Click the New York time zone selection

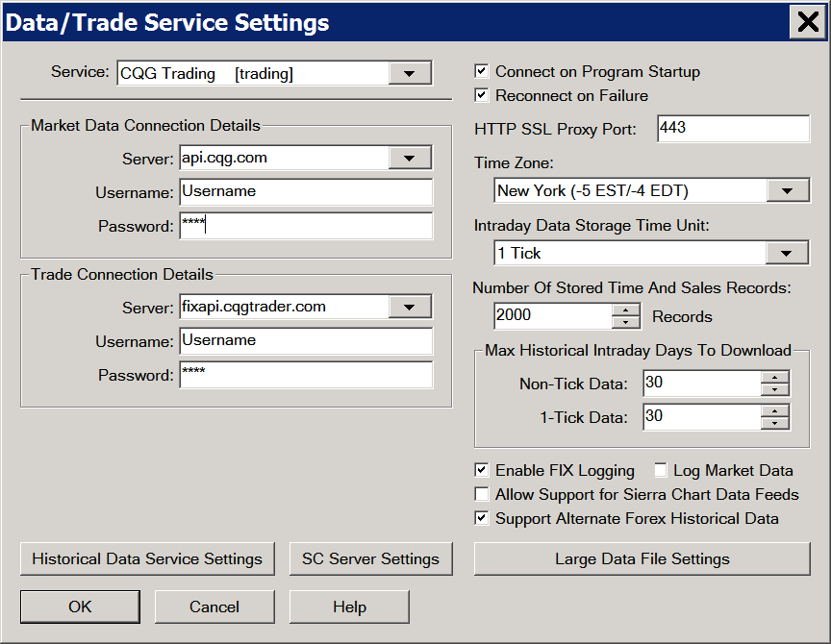(x=630, y=190)
